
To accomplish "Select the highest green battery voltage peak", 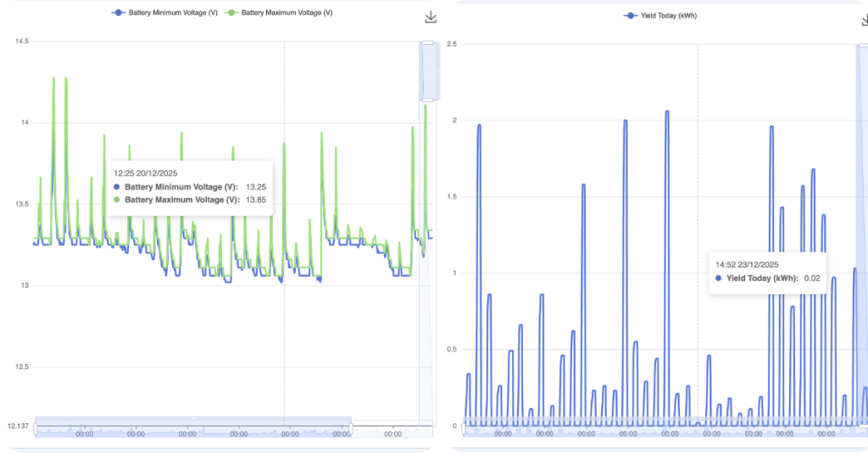I will pyautogui.click(x=53, y=78).
